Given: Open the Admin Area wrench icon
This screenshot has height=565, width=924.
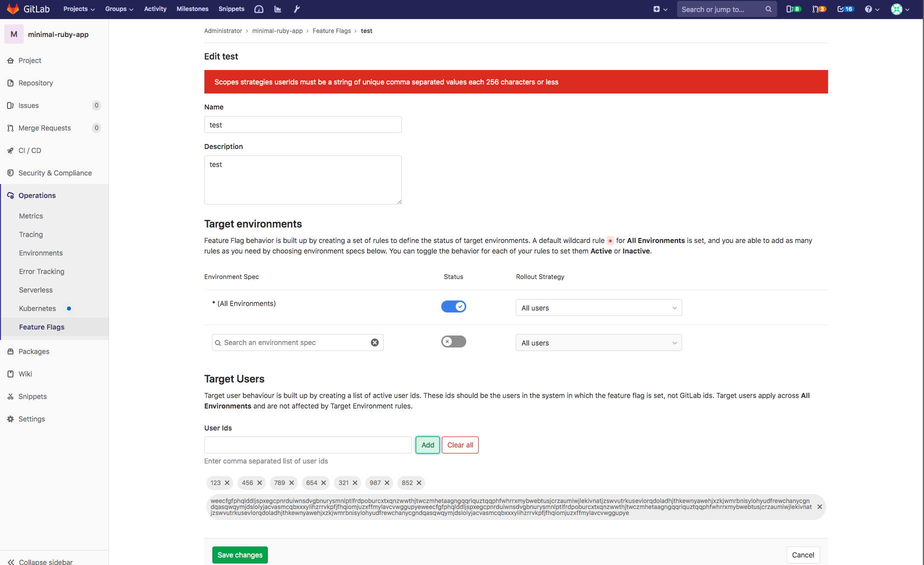Looking at the screenshot, I should click(x=297, y=8).
